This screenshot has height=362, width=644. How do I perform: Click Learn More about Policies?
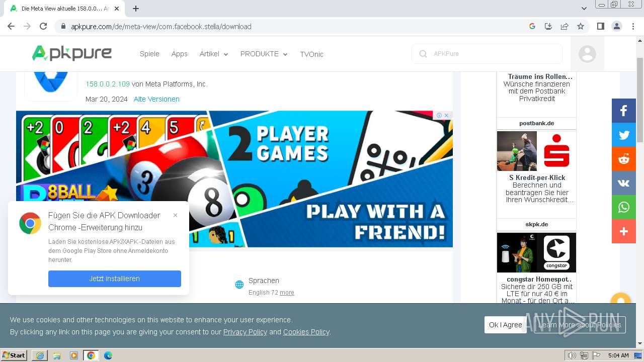click(580, 325)
